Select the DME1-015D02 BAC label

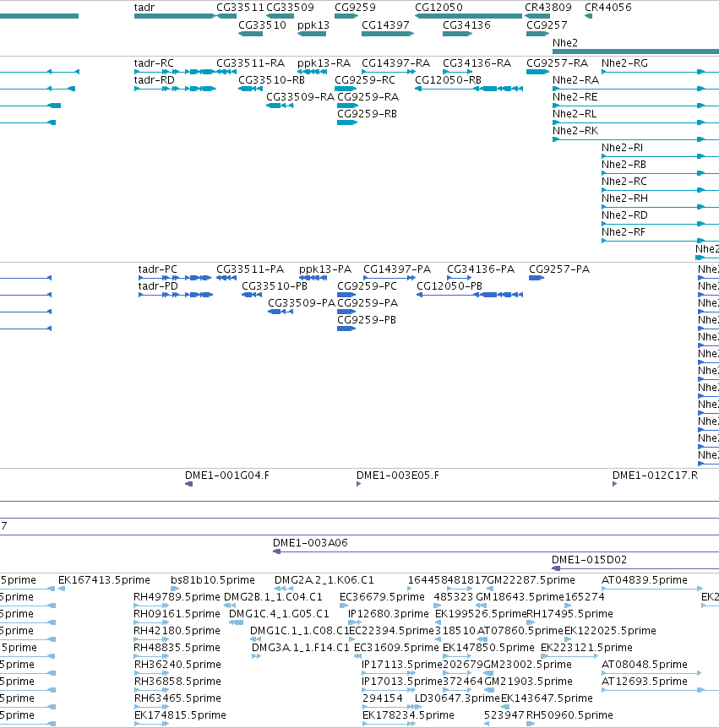click(590, 559)
